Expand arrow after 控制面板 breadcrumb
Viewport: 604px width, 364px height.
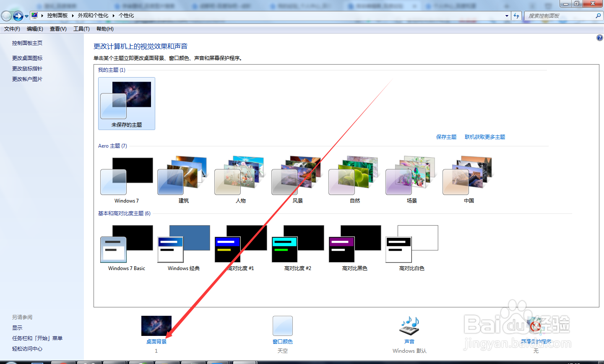coord(73,16)
